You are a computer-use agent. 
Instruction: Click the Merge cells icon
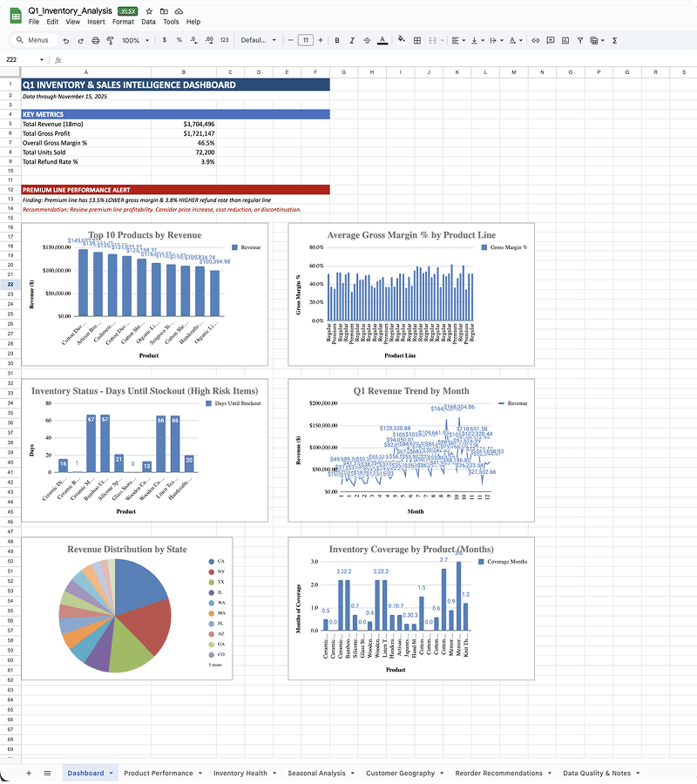pyautogui.click(x=432, y=40)
